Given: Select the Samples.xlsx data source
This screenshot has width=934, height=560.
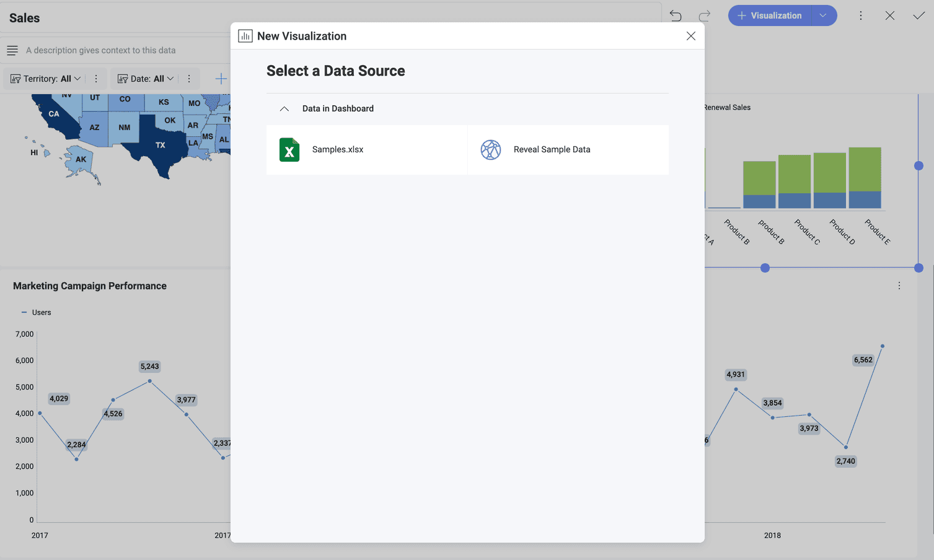Looking at the screenshot, I should pyautogui.click(x=366, y=149).
